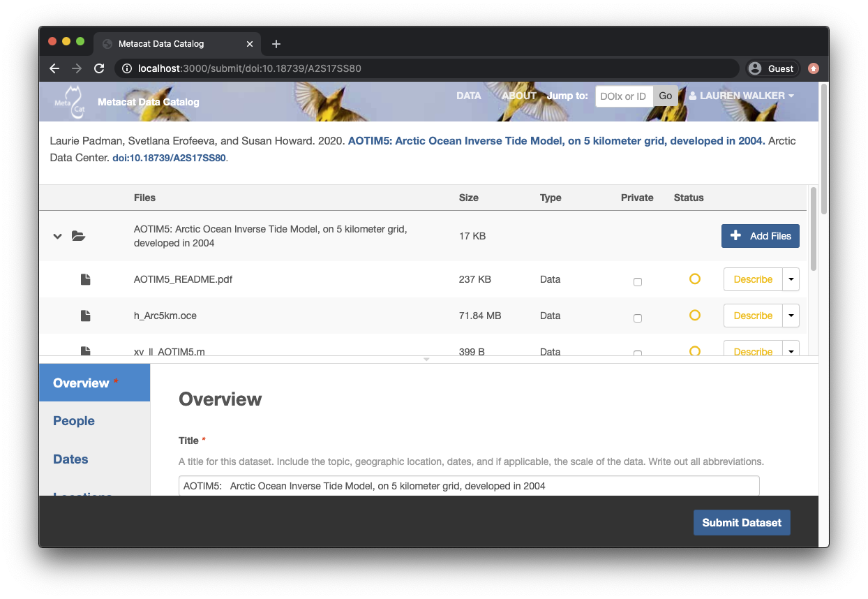868x599 pixels.
Task: Click the file icon beside AOTIM5_README.pdf
Action: (x=85, y=279)
